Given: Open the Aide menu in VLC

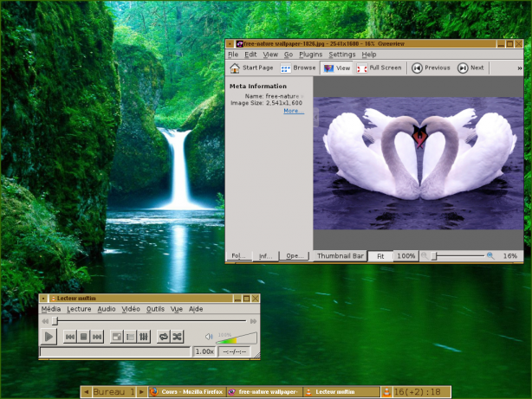Looking at the screenshot, I should [x=196, y=309].
